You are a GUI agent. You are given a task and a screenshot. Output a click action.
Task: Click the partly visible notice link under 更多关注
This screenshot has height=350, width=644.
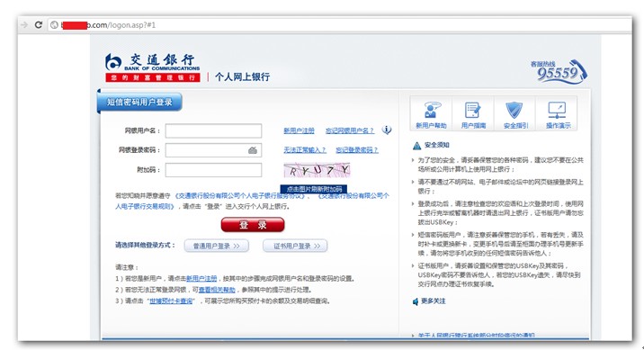477,336
